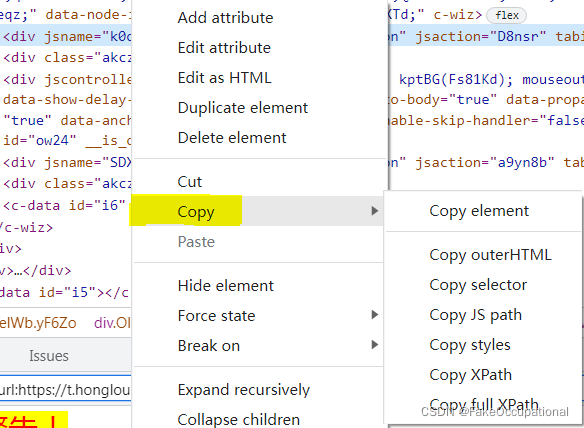
Task: Select collapsed …</div> node
Action: (35, 270)
